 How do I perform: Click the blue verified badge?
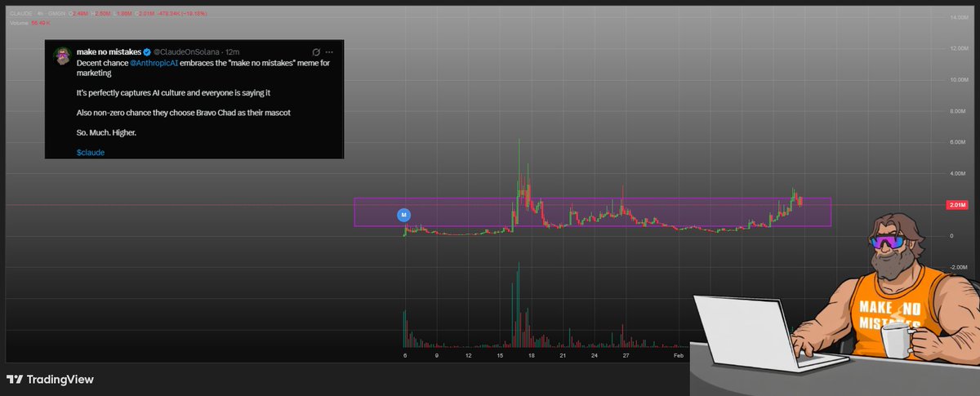(x=147, y=52)
